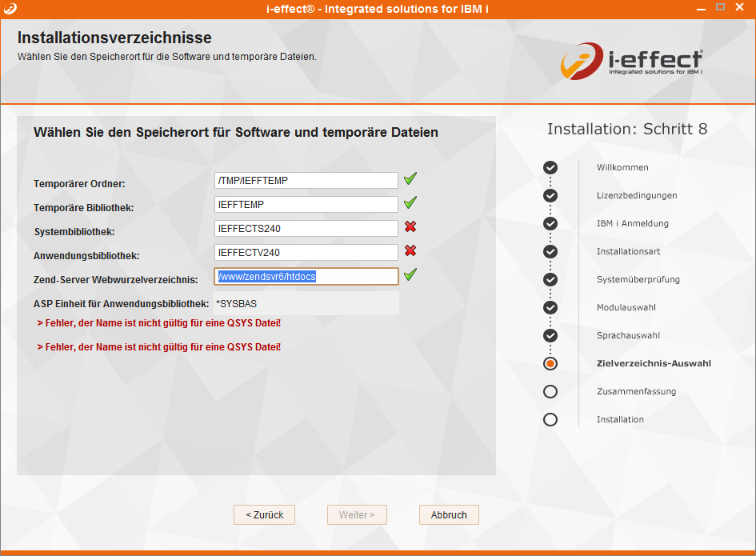Viewport: 756px width, 556px height.
Task: Go back with the Zurück button
Action: [264, 514]
